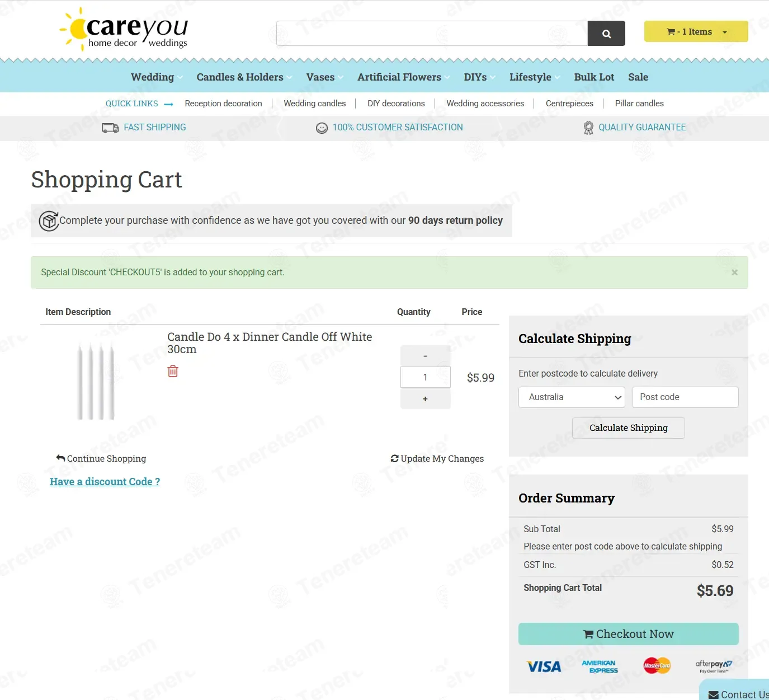Go to Wedding candles quick link
769x700 pixels.
point(314,104)
